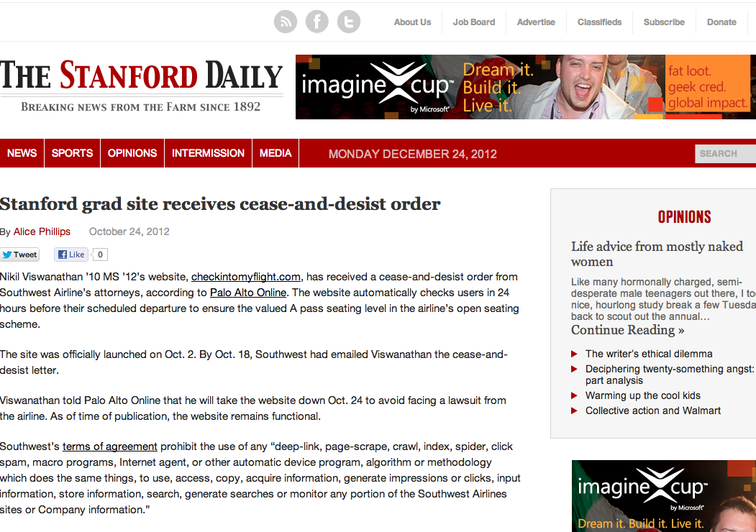Open the Intermission section

(x=208, y=153)
